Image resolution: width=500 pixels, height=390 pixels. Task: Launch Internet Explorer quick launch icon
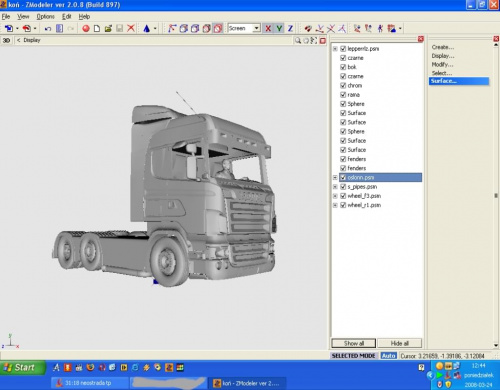click(135, 367)
